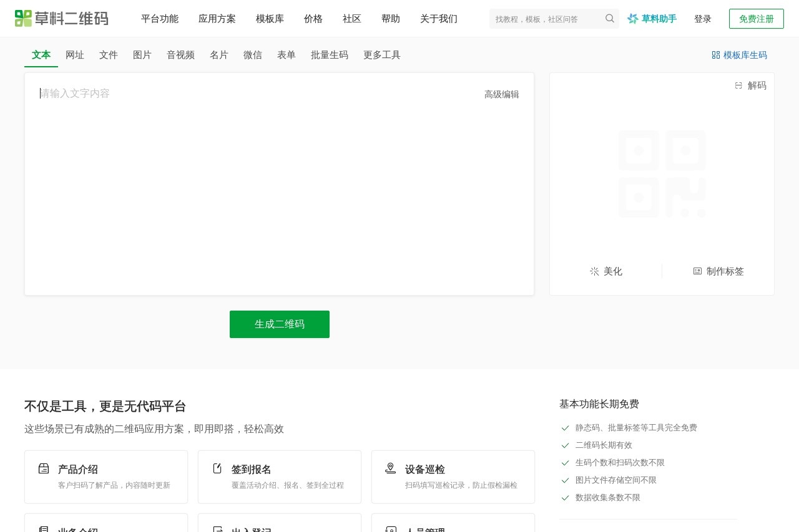The width and height of the screenshot is (799, 532).
Task: Open the 价格 menu item
Action: pos(313,19)
